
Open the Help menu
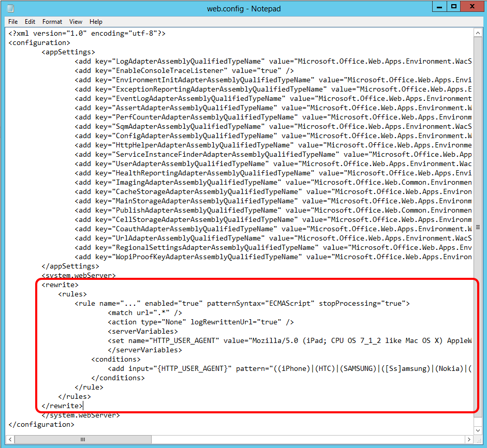(96, 22)
